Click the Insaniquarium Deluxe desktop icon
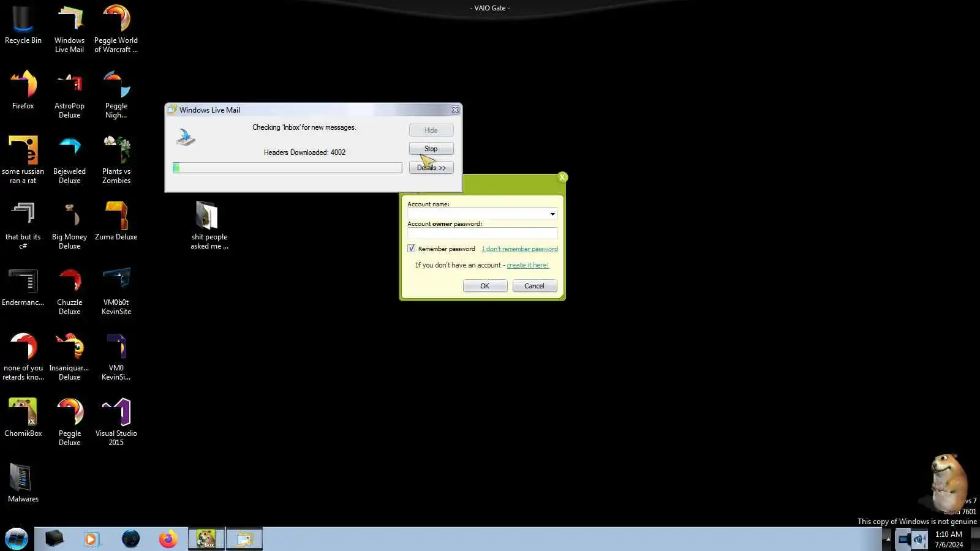 [69, 357]
